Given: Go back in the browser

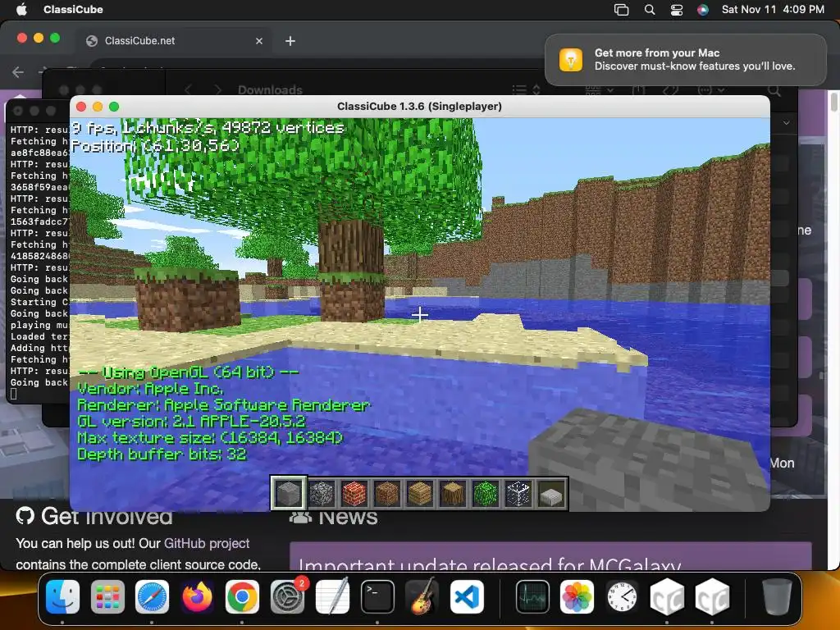Looking at the screenshot, I should (x=18, y=72).
